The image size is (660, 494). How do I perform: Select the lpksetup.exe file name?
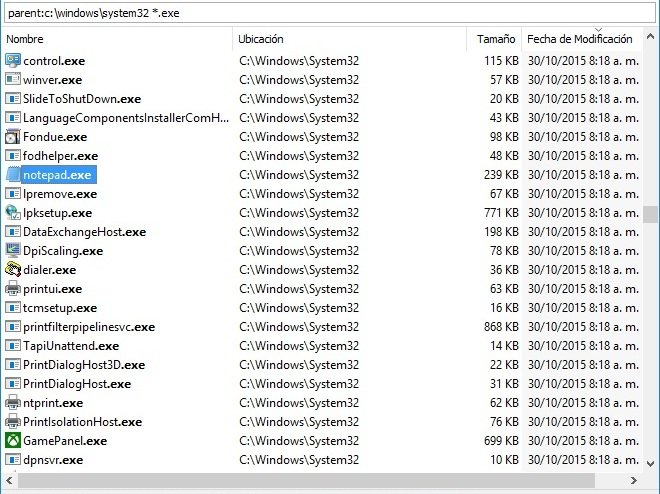tap(58, 213)
